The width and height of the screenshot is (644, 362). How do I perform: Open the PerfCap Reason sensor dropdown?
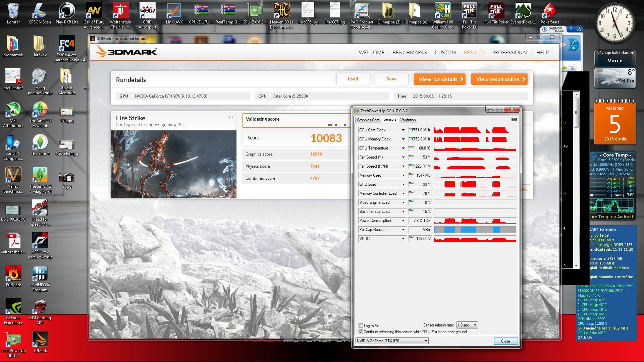click(403, 230)
